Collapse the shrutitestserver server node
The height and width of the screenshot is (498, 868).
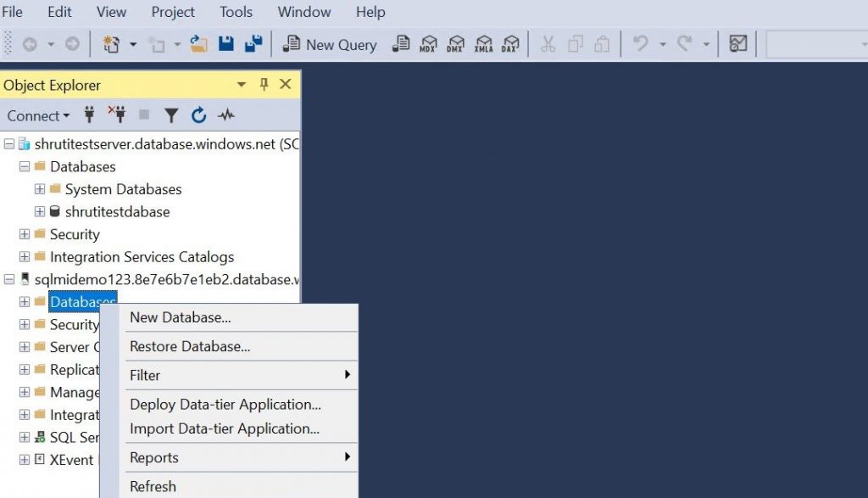point(9,144)
